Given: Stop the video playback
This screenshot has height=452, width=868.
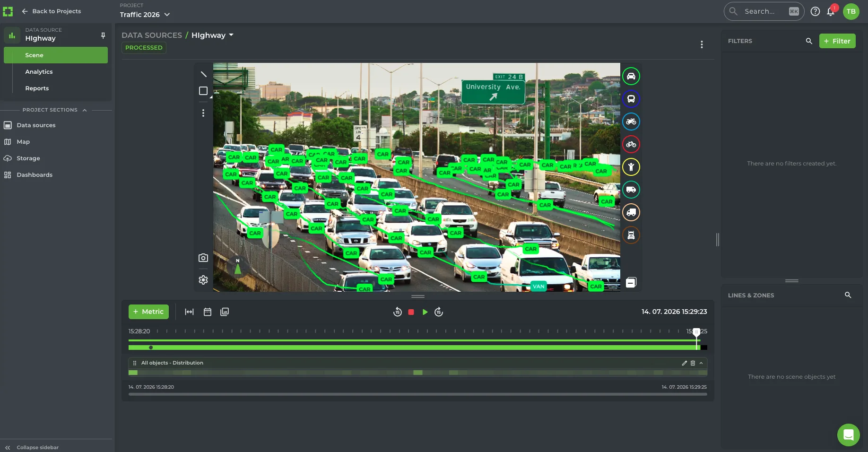Looking at the screenshot, I should [411, 312].
